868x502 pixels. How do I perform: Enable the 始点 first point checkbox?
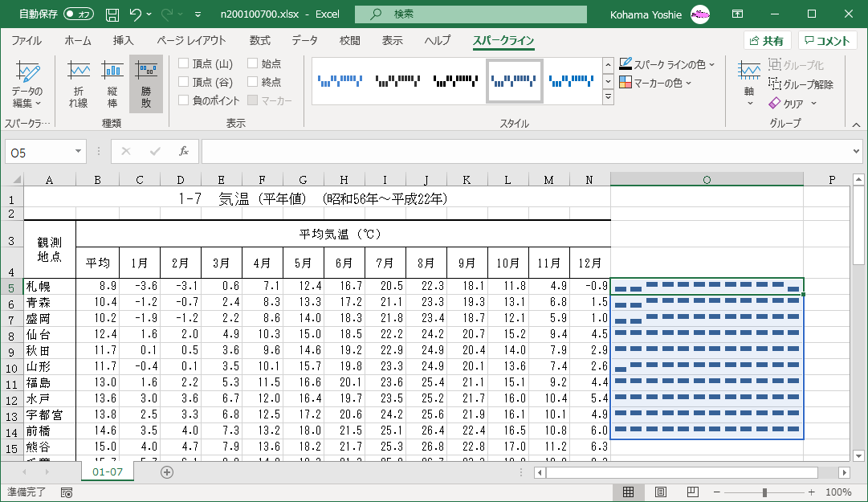click(253, 63)
